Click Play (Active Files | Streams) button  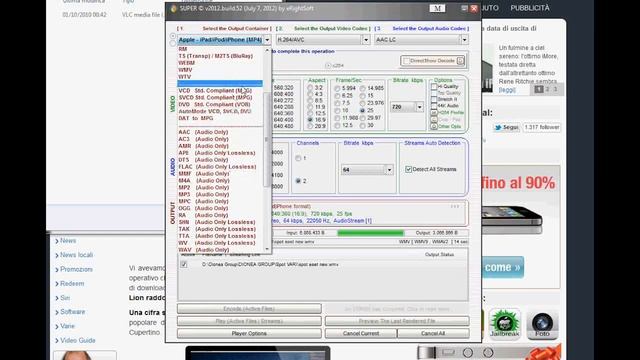[x=249, y=321]
